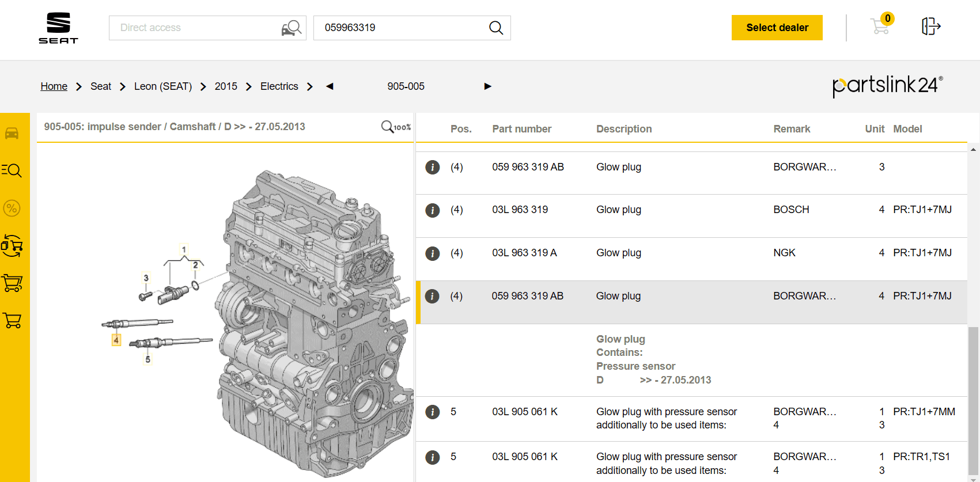980x482 pixels.
Task: Go to next illustration arrow
Action: 488,86
